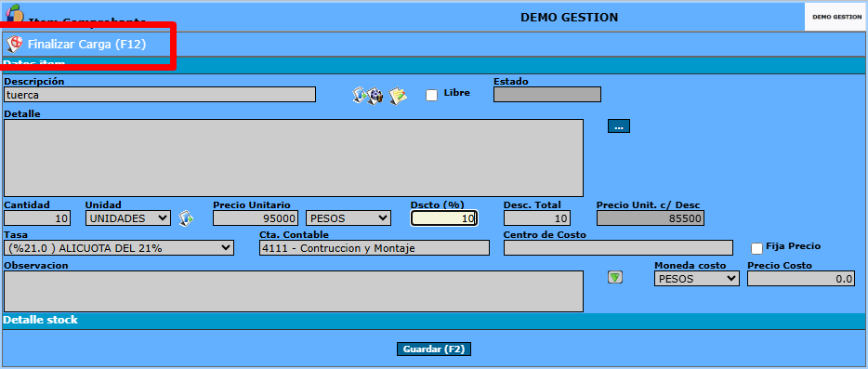Open the Moneda costo dropdown
Viewport: 868px width, 369px height.
(x=696, y=278)
